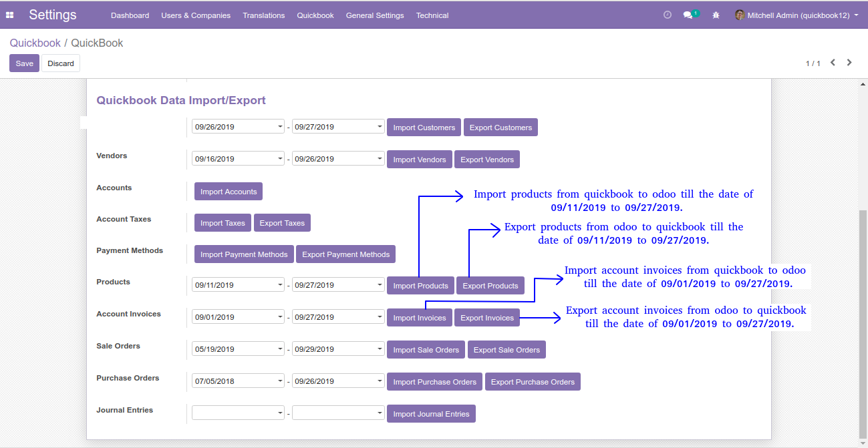
Task: Click Import Invoices button
Action: pos(419,318)
